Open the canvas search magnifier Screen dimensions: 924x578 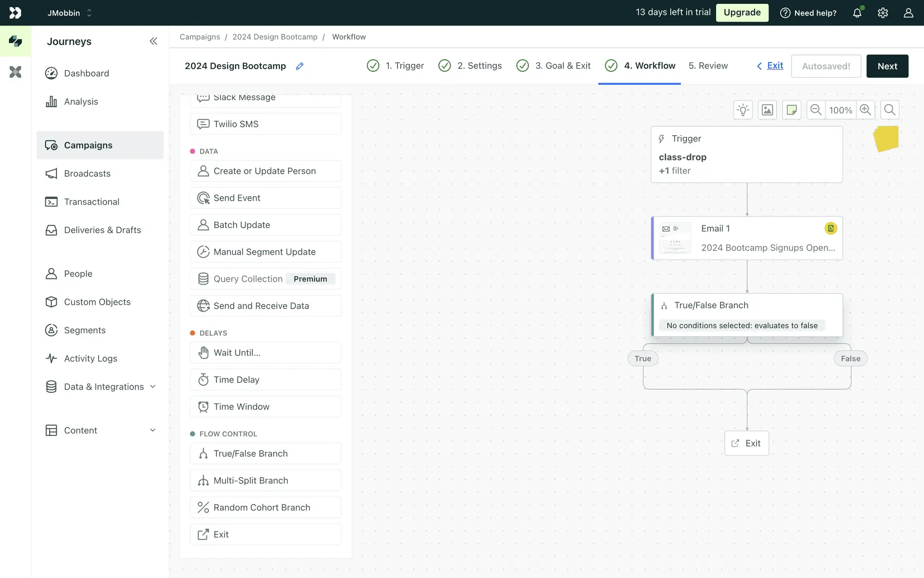890,110
